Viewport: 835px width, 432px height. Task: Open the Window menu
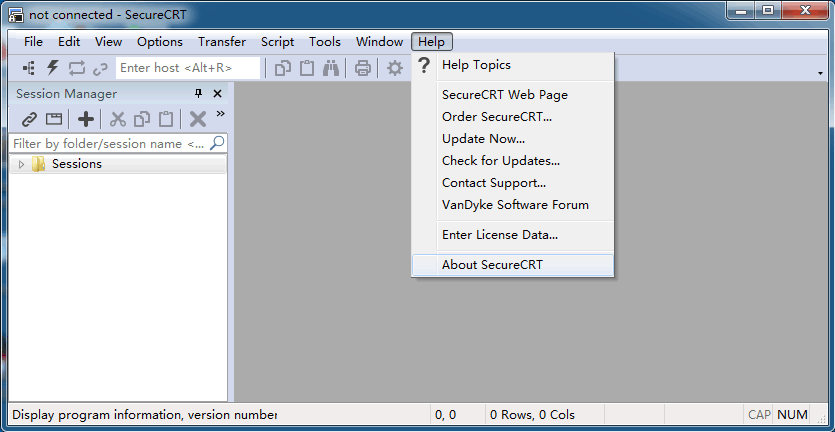tap(380, 42)
